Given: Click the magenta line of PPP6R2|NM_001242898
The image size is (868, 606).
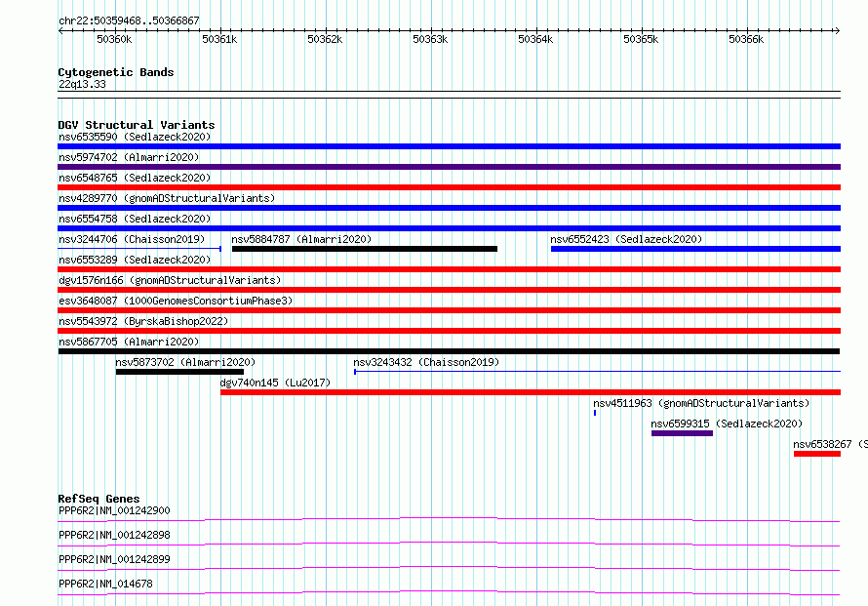Looking at the screenshot, I should tap(449, 544).
